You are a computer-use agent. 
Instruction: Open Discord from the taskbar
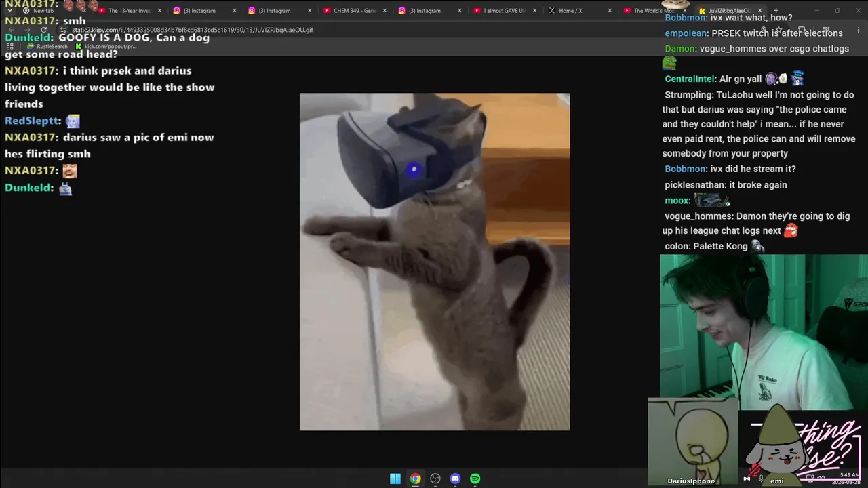(455, 479)
